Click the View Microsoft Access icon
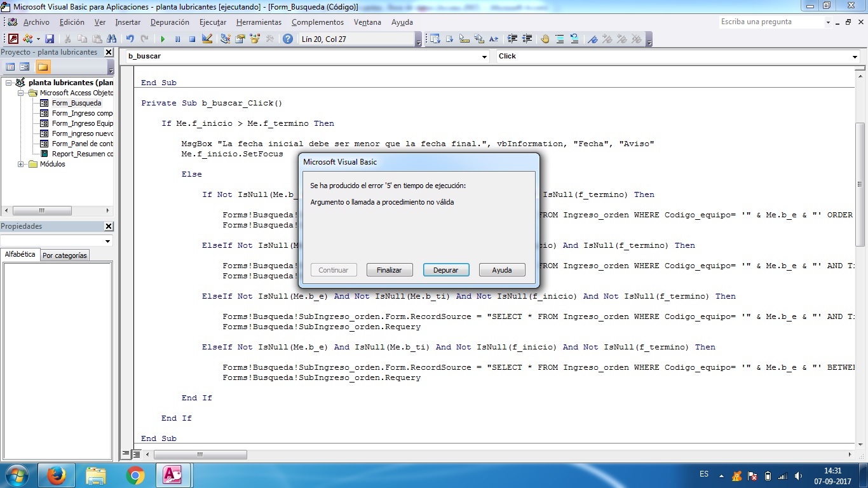Viewport: 868px width, 488px height. 13,39
